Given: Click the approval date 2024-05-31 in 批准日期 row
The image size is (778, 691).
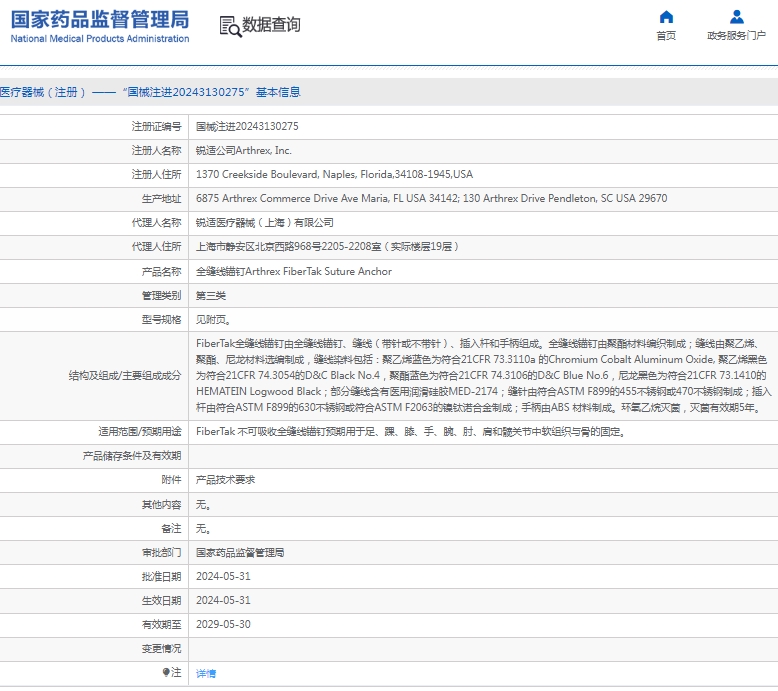Looking at the screenshot, I should [223, 576].
